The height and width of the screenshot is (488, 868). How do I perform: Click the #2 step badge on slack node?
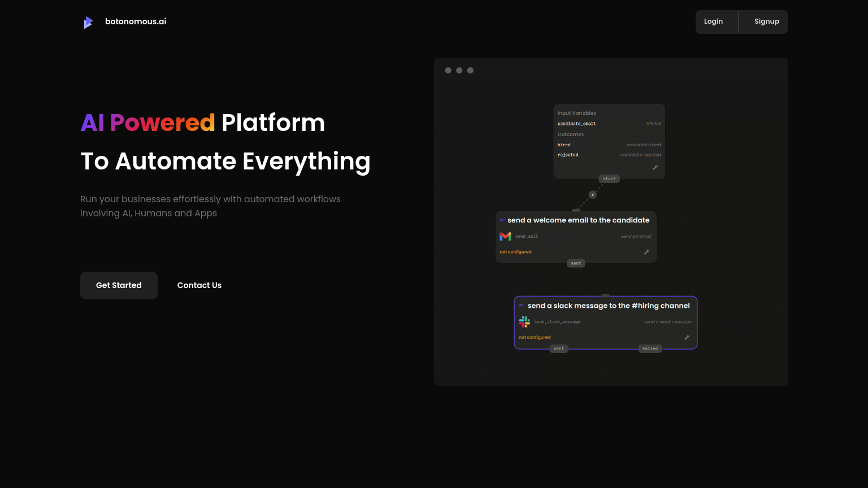(x=521, y=306)
